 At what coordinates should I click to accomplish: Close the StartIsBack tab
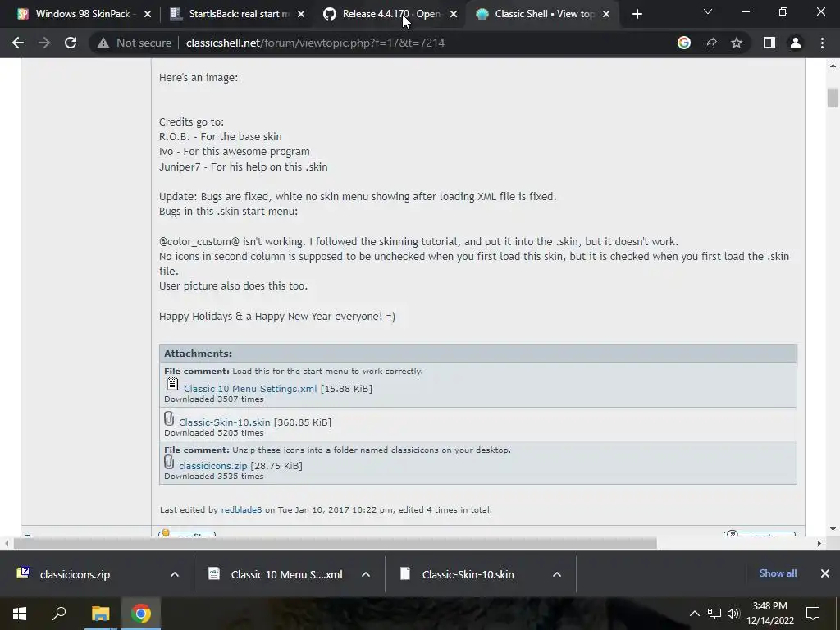tap(301, 14)
